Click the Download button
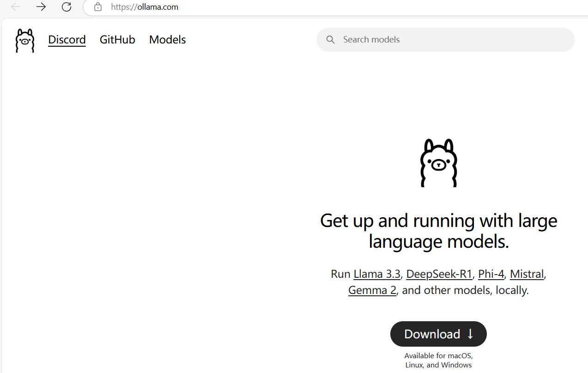Image resolution: width=588 pixels, height=373 pixels. (x=438, y=334)
